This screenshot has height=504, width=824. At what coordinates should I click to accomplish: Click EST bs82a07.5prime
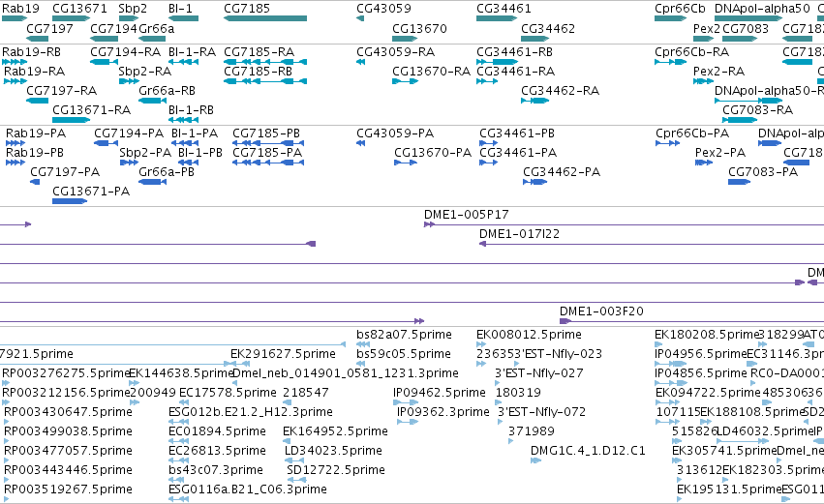click(x=404, y=335)
